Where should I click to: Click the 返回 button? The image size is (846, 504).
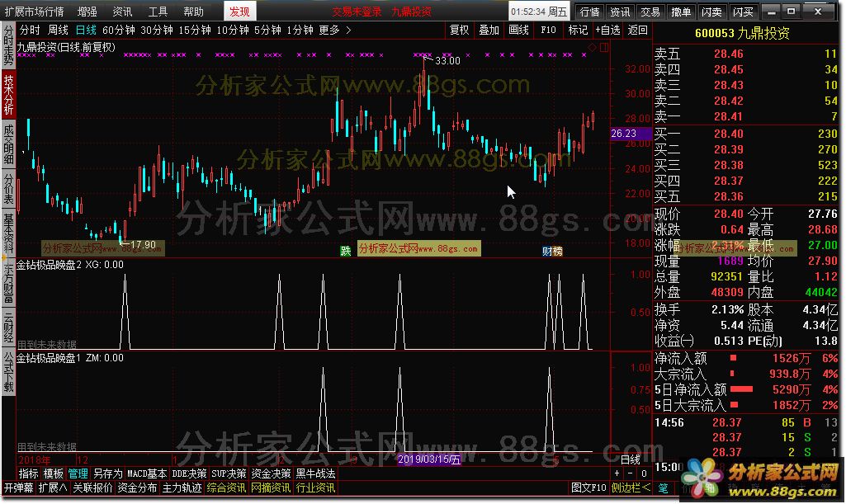click(x=637, y=31)
